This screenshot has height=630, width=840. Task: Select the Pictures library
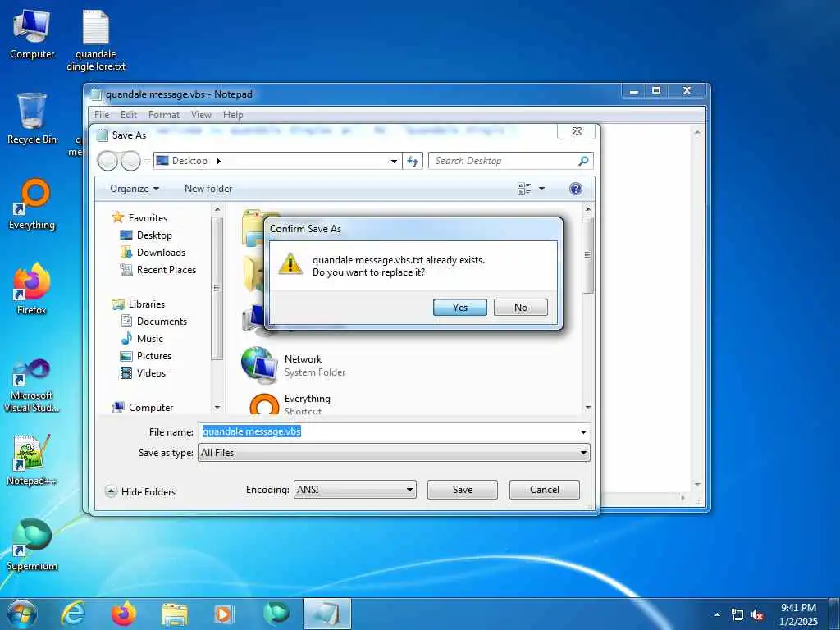[x=146, y=356]
